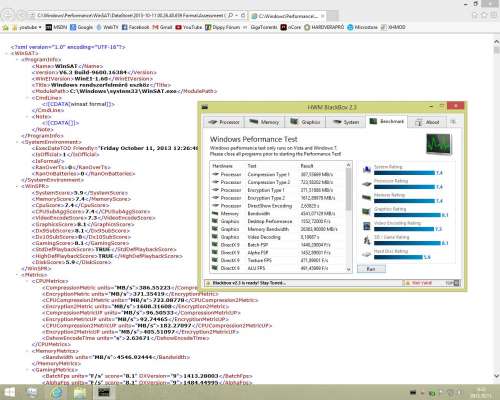Collapse the ProgramInfo XML node
Image resolution: width=500 pixels, height=400 pixels.
point(17,60)
